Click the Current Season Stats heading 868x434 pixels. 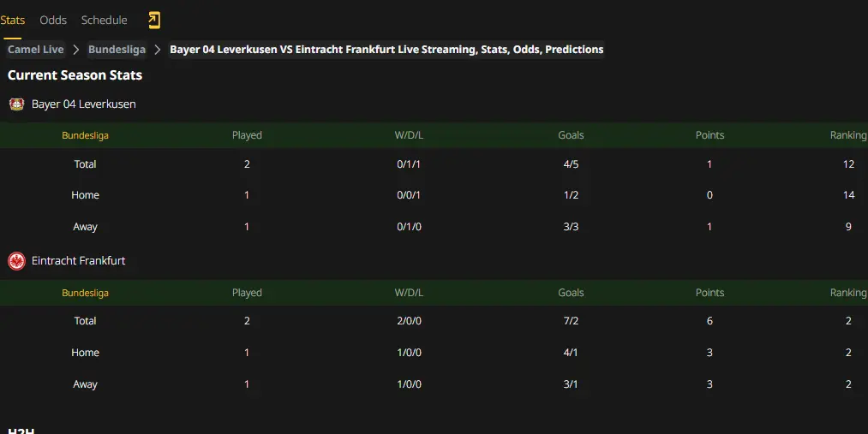pos(75,75)
